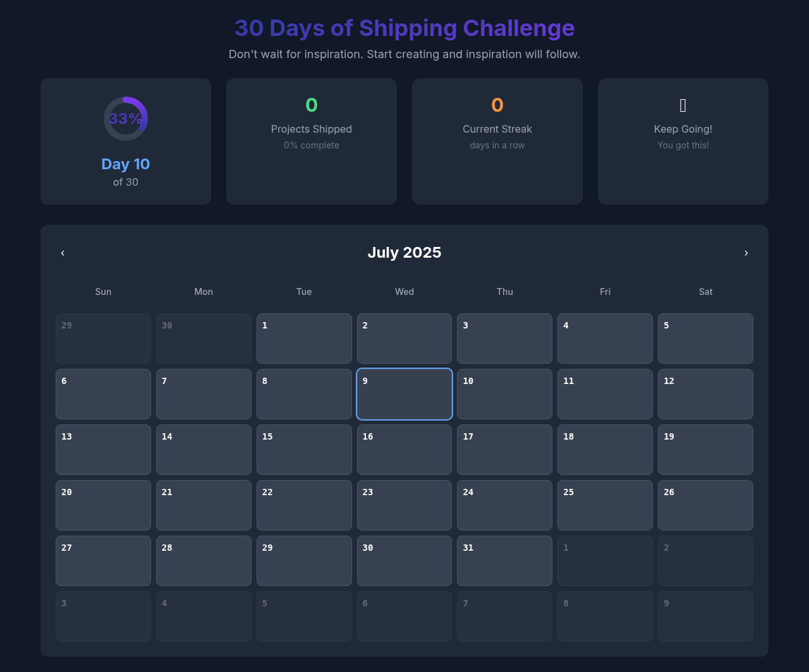The height and width of the screenshot is (672, 809).
Task: Select July 26 on the calendar
Action: [705, 505]
